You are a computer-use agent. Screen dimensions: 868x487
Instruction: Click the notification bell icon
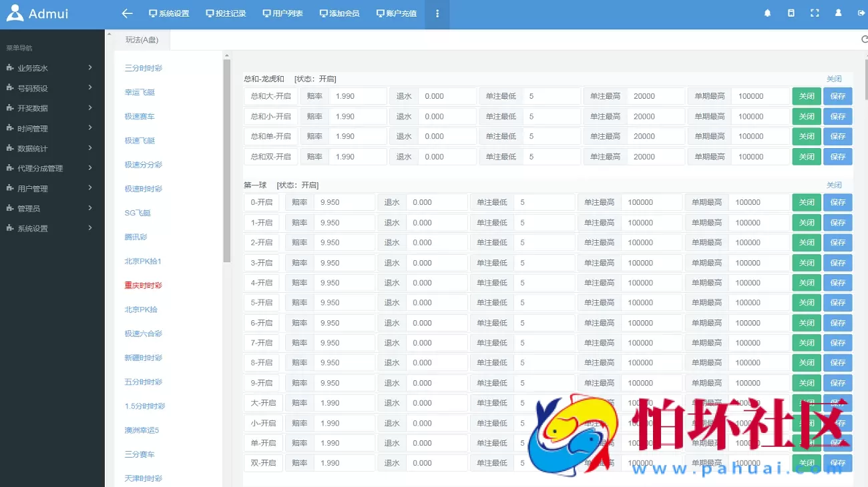point(767,12)
